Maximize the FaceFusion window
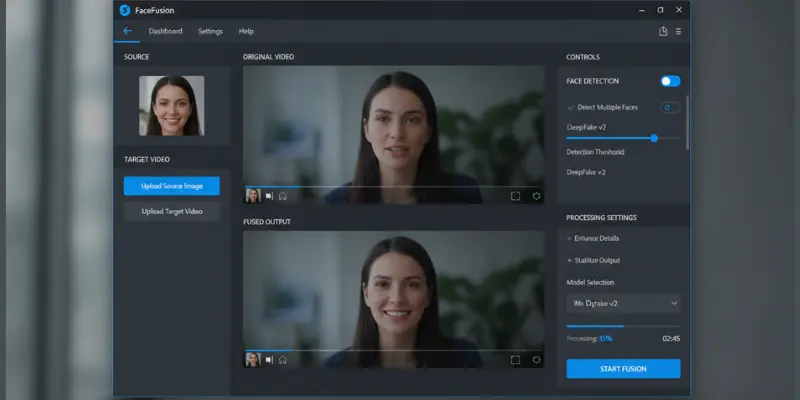 pyautogui.click(x=660, y=10)
